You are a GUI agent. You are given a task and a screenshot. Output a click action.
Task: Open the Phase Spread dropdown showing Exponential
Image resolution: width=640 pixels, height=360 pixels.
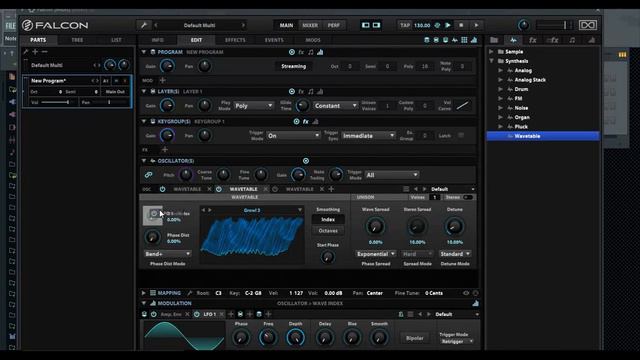pos(376,254)
